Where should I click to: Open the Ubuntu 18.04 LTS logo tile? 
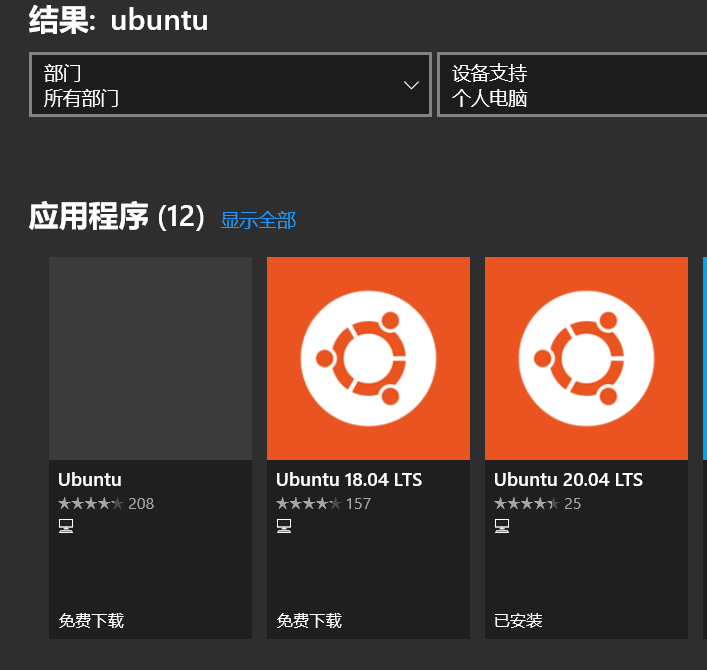tap(368, 358)
